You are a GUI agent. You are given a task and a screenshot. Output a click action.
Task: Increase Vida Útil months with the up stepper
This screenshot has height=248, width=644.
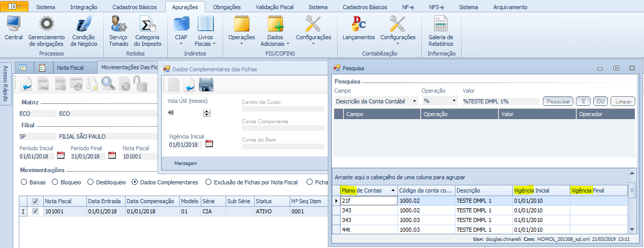pos(206,111)
